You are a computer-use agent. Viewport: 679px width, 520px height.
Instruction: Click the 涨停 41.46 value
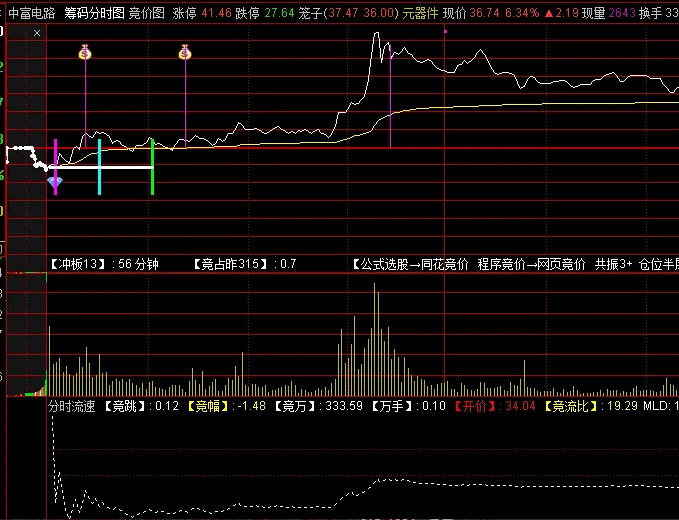(x=202, y=13)
